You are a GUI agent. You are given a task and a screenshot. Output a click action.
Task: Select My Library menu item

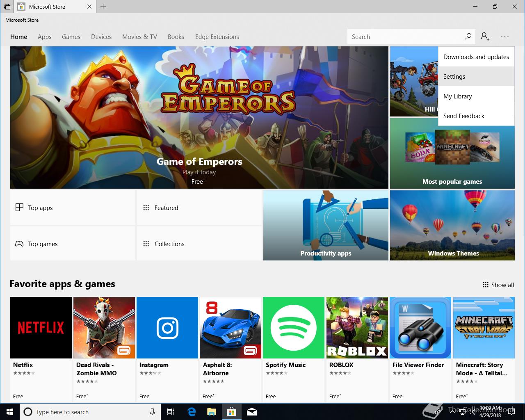(476, 96)
